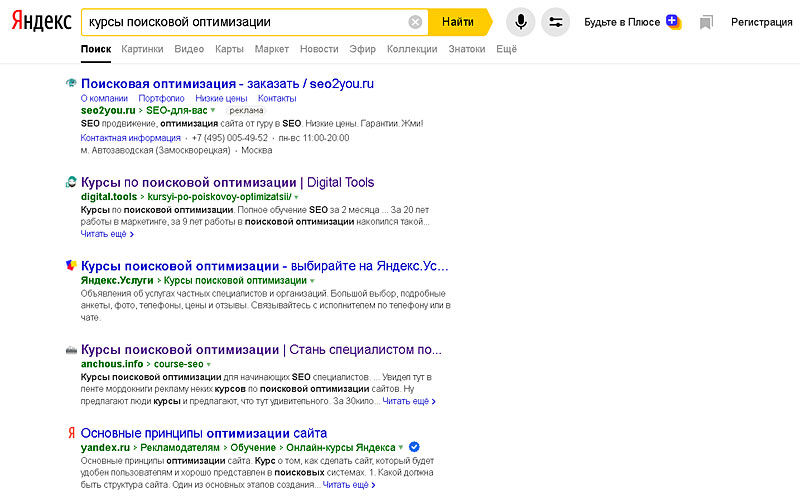Switch to the Карты tab
Image resolution: width=800 pixels, height=500 pixels.
tap(229, 49)
